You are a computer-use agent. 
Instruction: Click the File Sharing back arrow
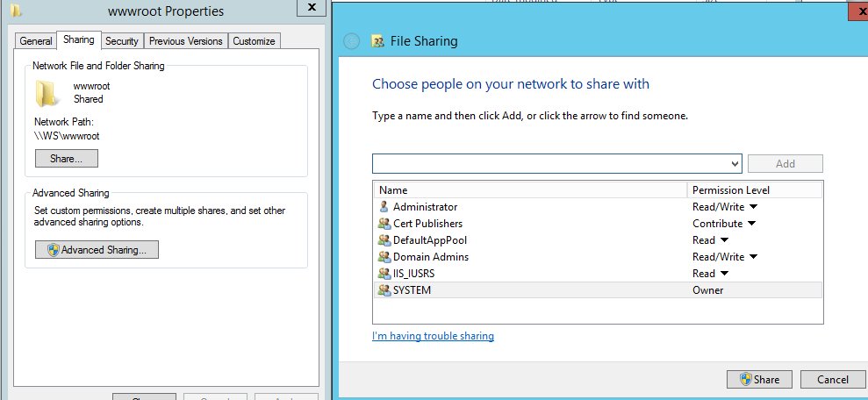tap(352, 41)
